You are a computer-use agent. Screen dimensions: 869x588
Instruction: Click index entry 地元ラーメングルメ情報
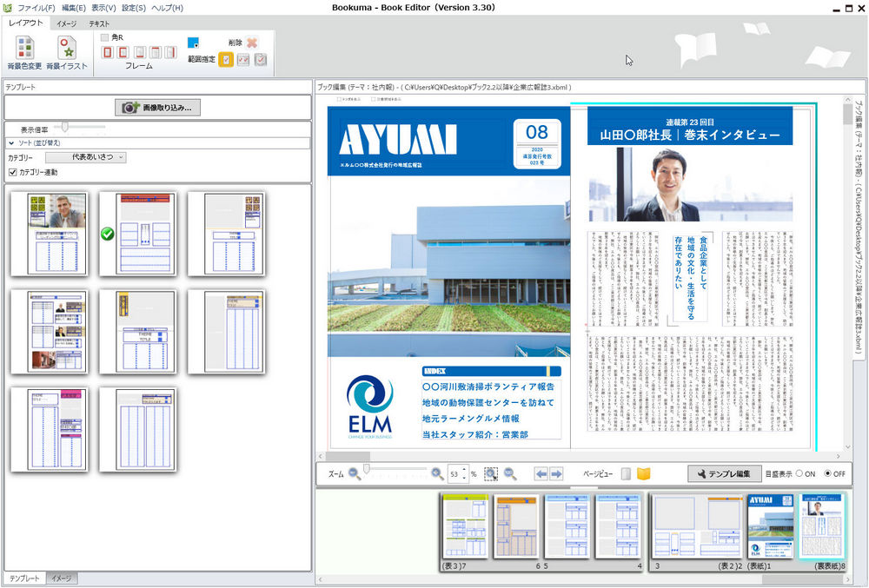coord(470,419)
